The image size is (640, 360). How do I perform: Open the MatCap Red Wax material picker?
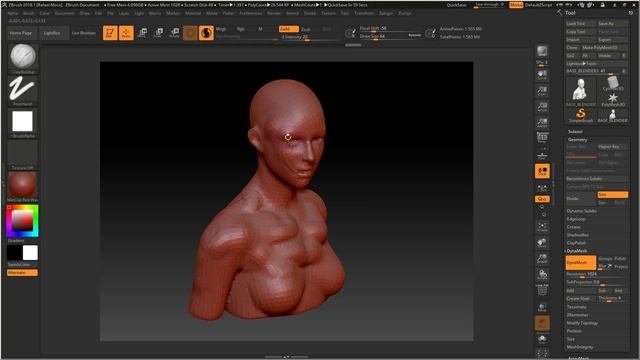(x=22, y=187)
